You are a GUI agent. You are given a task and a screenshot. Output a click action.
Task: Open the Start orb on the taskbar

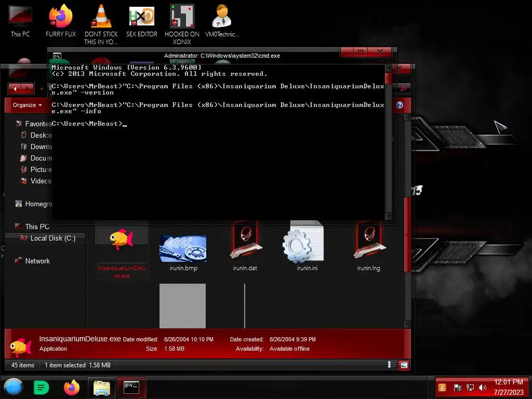coord(13,387)
